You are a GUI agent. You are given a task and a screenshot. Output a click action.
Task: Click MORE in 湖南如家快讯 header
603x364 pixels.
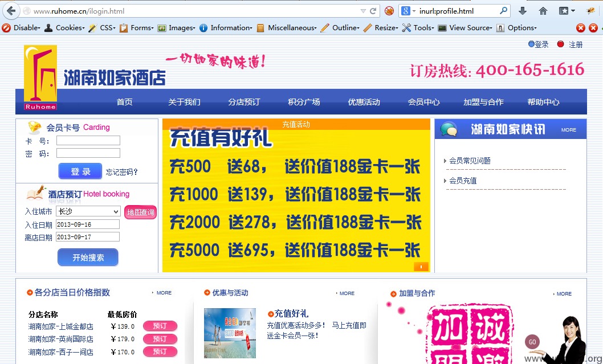tap(568, 130)
